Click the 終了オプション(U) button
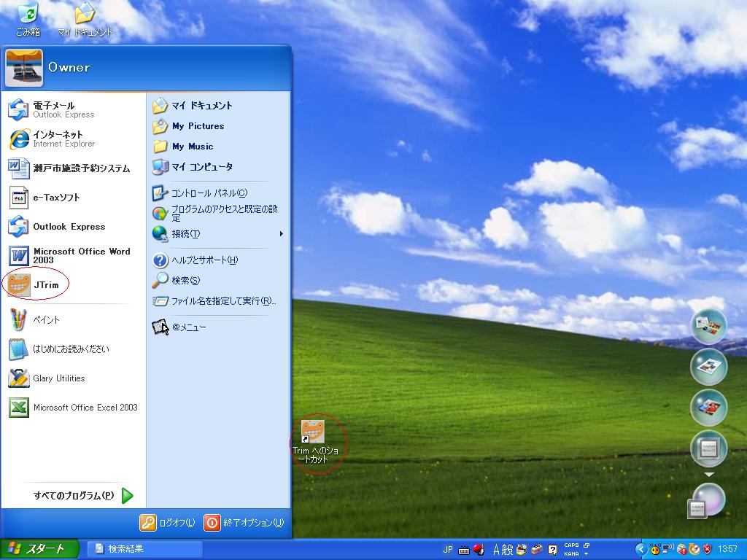 [x=244, y=522]
